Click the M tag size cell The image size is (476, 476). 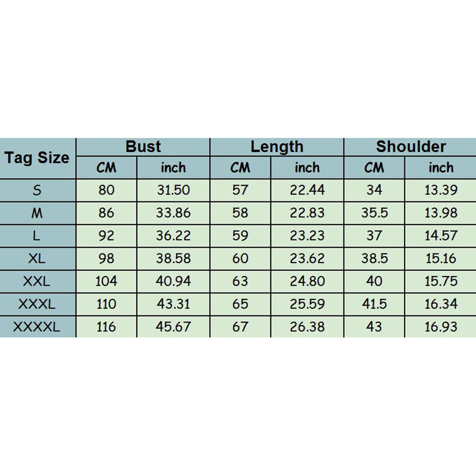pos(37,213)
